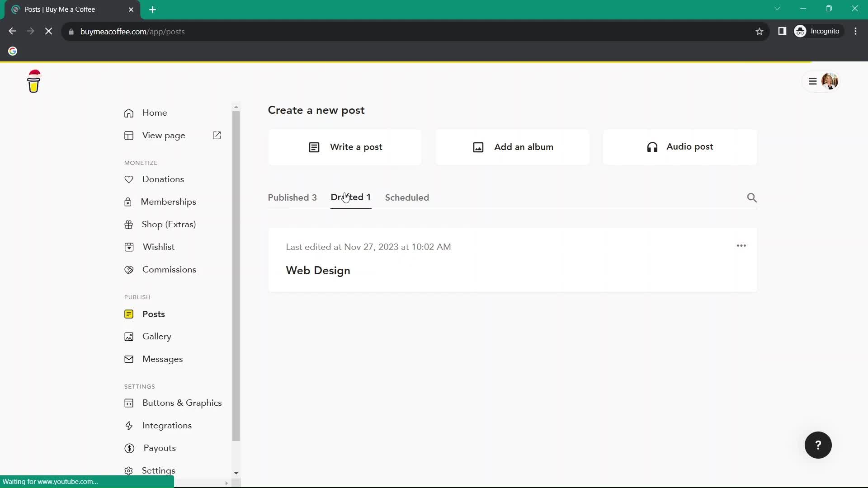Click the Add an album icon
The width and height of the screenshot is (868, 488).
pyautogui.click(x=478, y=146)
